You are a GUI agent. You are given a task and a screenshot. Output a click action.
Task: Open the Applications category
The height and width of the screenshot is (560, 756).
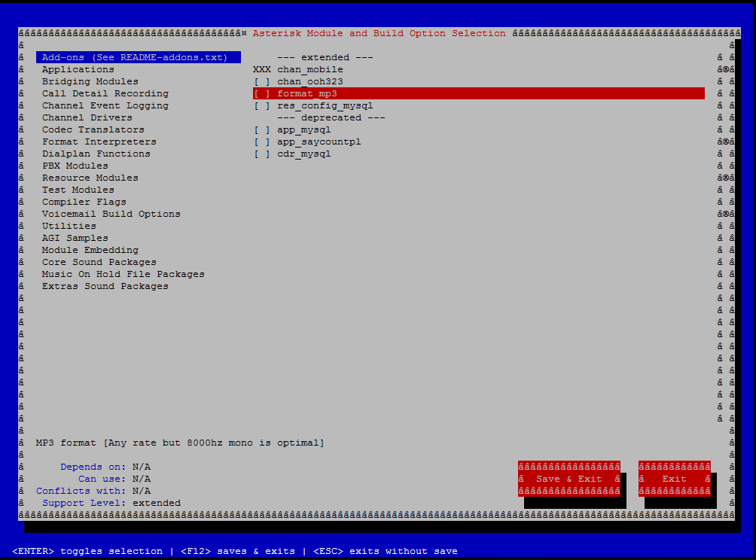click(x=78, y=69)
